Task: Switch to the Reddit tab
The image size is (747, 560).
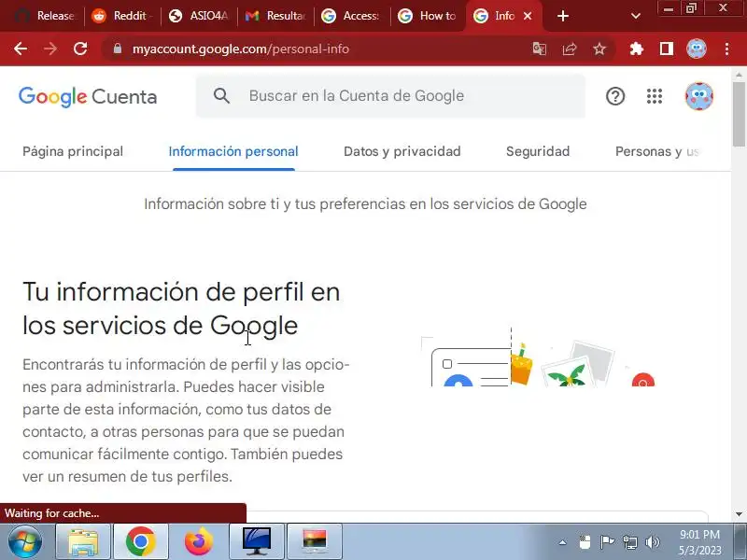Action: 122,16
